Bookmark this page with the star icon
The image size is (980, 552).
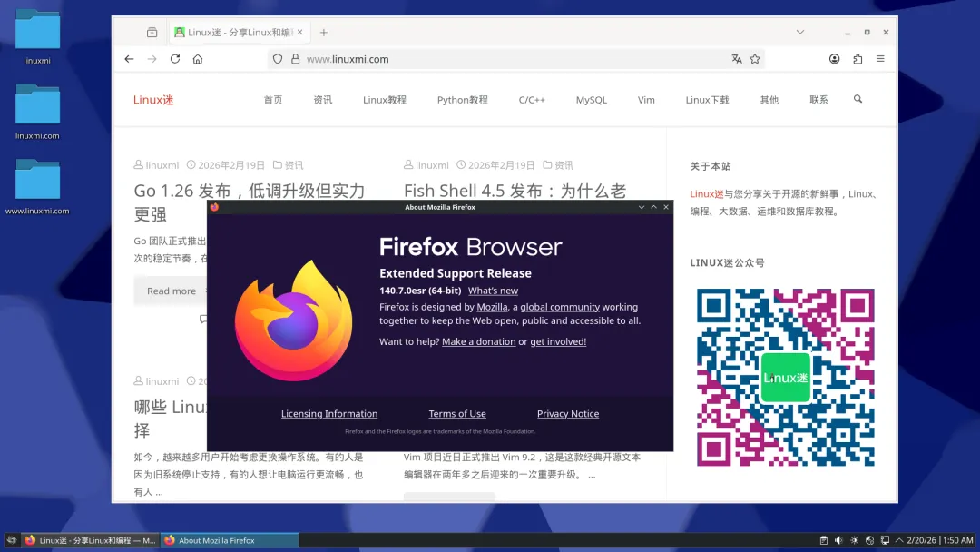click(755, 59)
